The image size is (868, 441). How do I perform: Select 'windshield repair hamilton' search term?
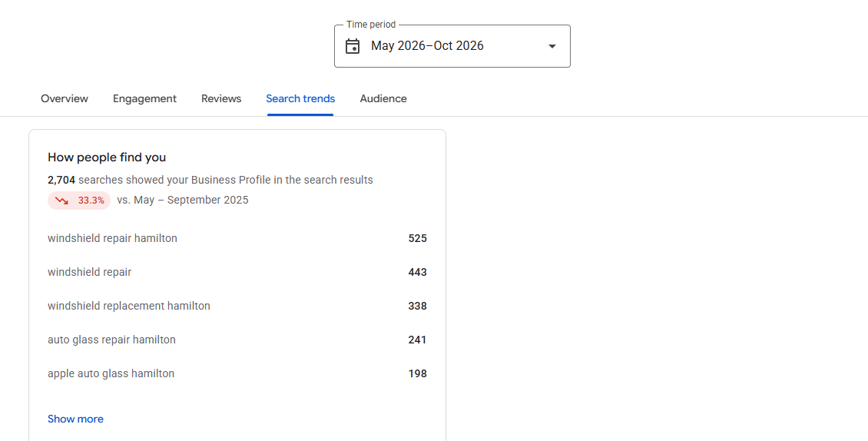[112, 238]
